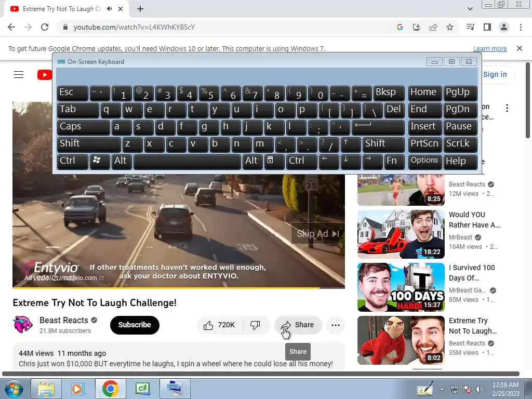The height and width of the screenshot is (399, 532).
Task: Like the video with thumbs up
Action: (219, 325)
